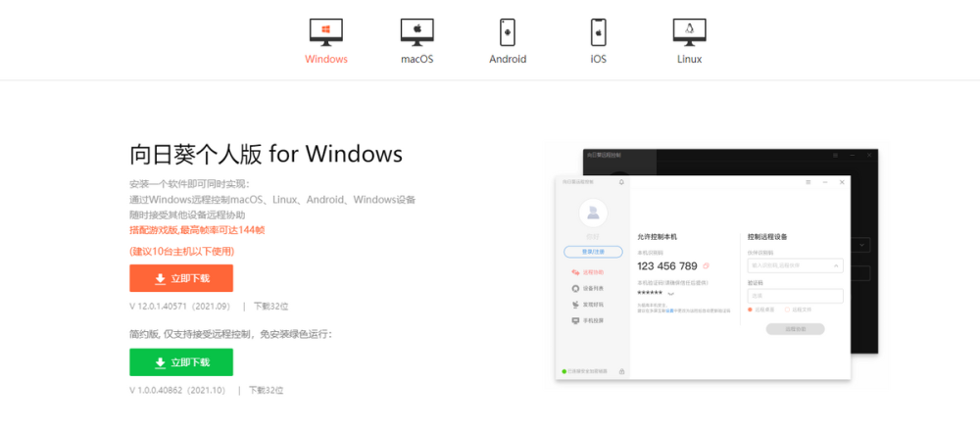Click the lock icon in preview footer
The height and width of the screenshot is (429, 980).
click(622, 371)
